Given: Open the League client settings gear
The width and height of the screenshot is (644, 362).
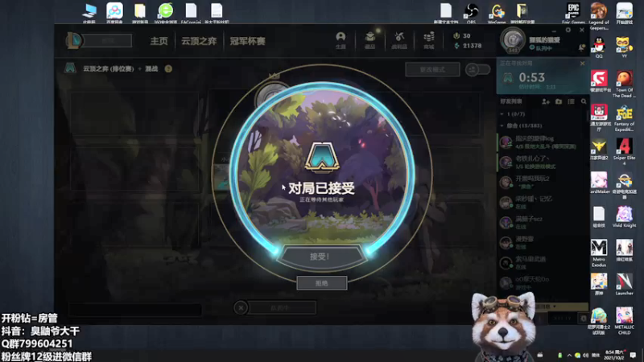Looking at the screenshot, I should pos(568,30).
